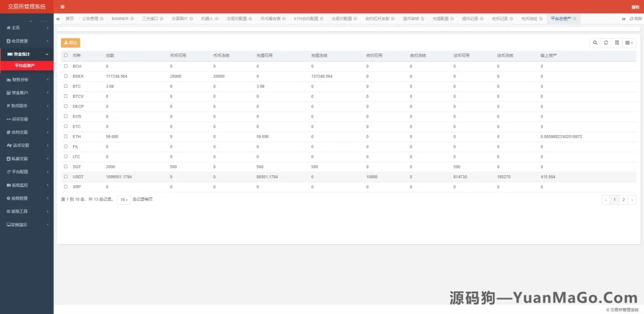Close the 充提配置 tab
Viewport: 644px width, 314px height.
pyautogui.click(x=452, y=19)
